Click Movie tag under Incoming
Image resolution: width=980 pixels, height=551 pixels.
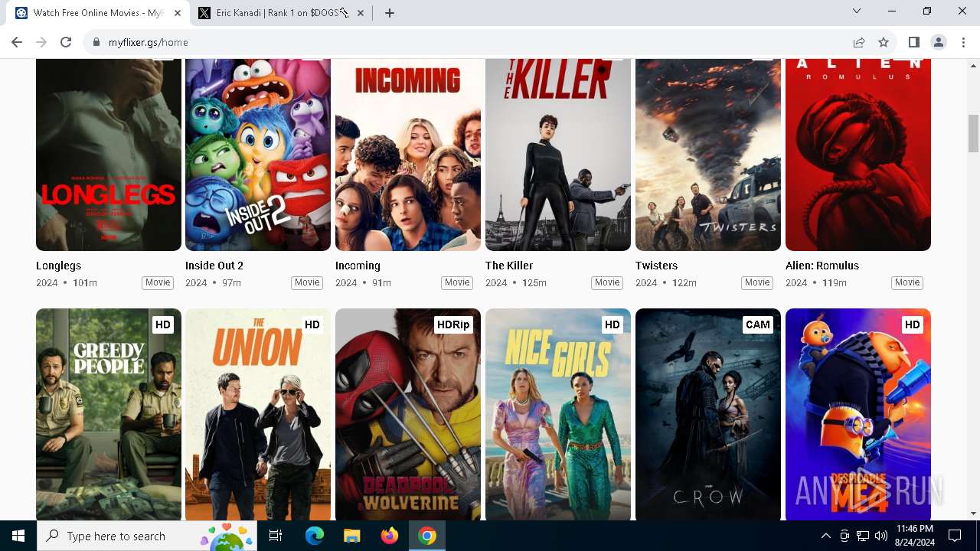457,282
